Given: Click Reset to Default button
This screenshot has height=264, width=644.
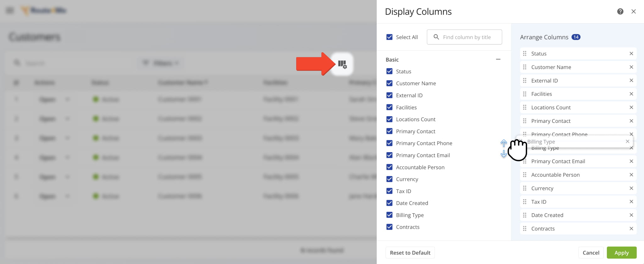Looking at the screenshot, I should 410,253.
